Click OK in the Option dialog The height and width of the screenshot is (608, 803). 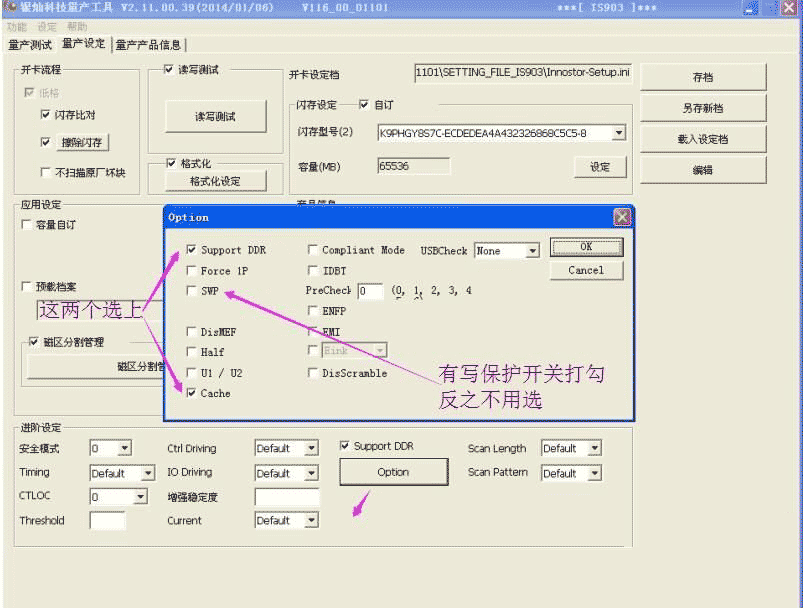click(x=586, y=247)
